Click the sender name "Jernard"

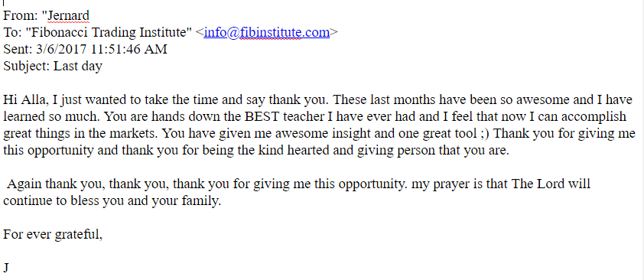[x=68, y=15]
